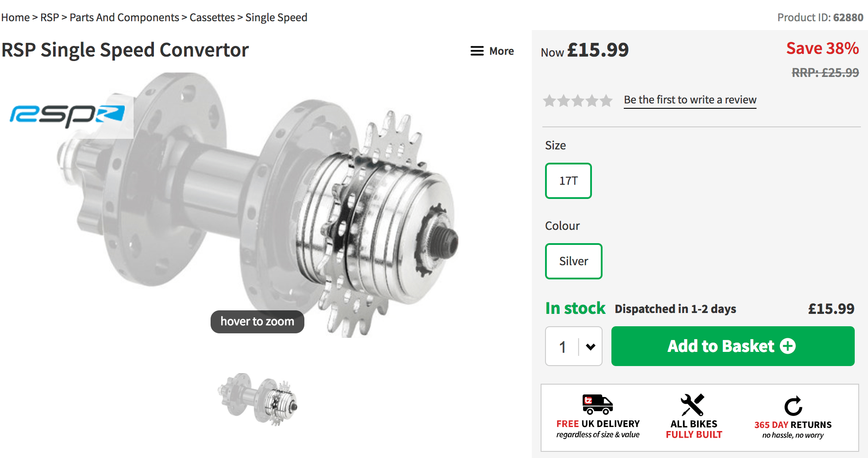
Task: Click Be the first to write a review
Action: pyautogui.click(x=690, y=100)
